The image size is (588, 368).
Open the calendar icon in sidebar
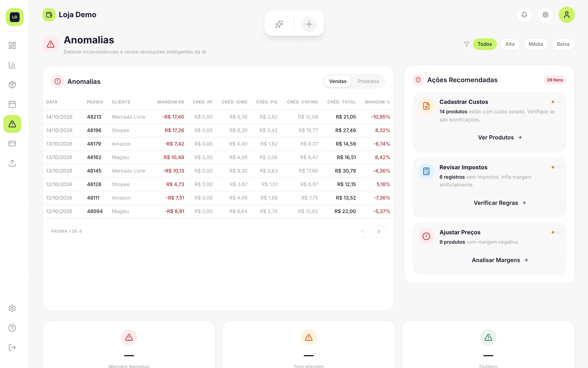(x=12, y=104)
